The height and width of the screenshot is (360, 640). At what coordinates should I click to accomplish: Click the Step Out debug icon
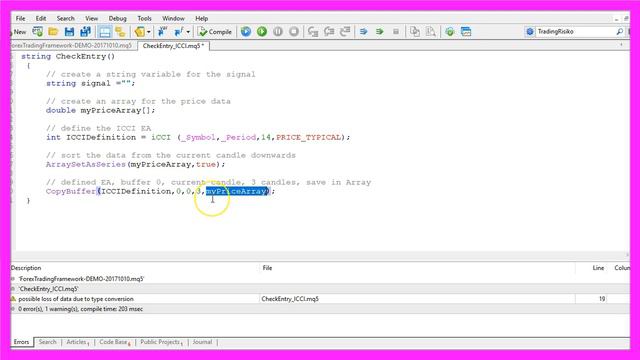click(345, 31)
